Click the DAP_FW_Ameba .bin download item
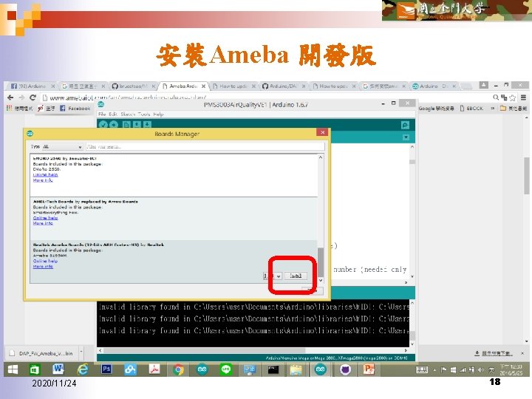The image size is (532, 399). (x=41, y=353)
